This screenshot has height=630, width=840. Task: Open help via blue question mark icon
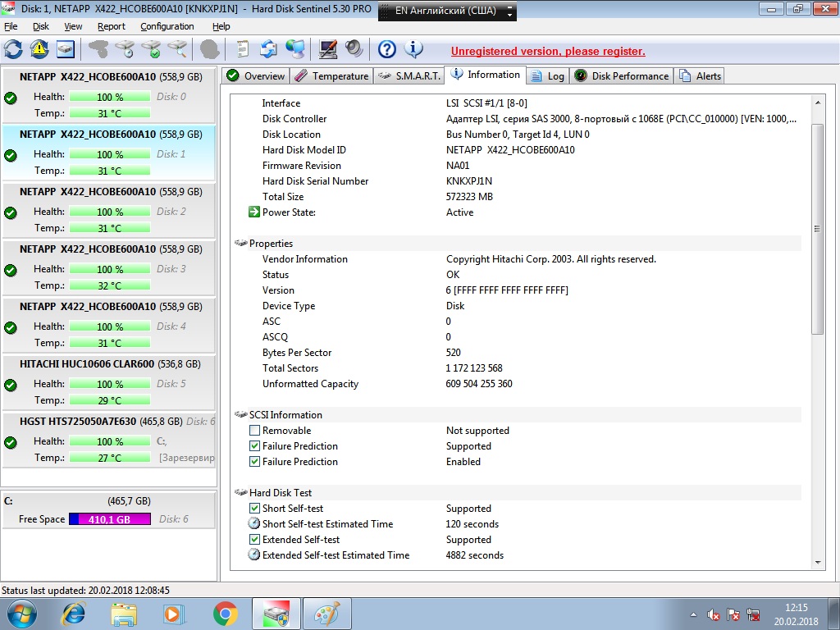pyautogui.click(x=387, y=49)
